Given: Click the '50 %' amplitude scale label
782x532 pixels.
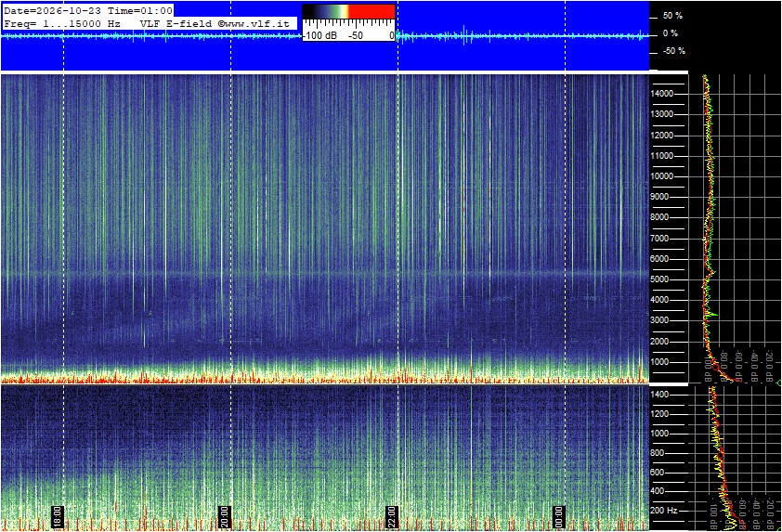Looking at the screenshot, I should pos(672,16).
